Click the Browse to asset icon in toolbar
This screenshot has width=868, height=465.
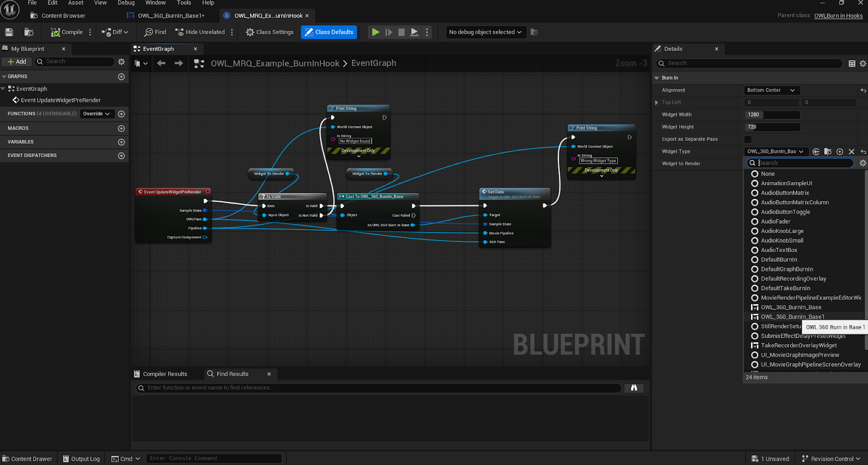pos(29,33)
